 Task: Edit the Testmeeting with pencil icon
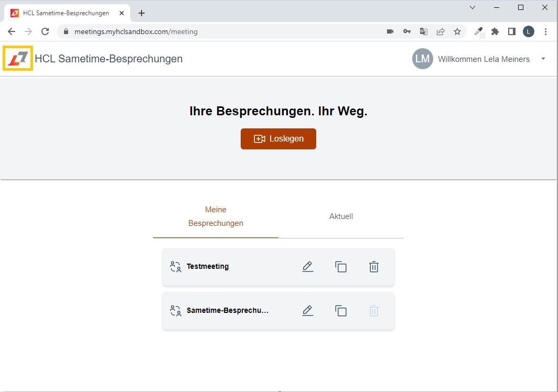(x=307, y=266)
